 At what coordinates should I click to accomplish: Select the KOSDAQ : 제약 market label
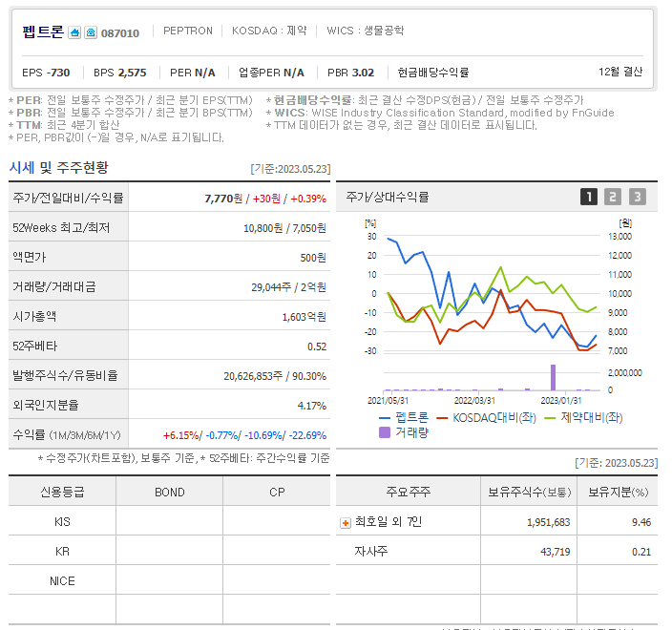pyautogui.click(x=269, y=31)
